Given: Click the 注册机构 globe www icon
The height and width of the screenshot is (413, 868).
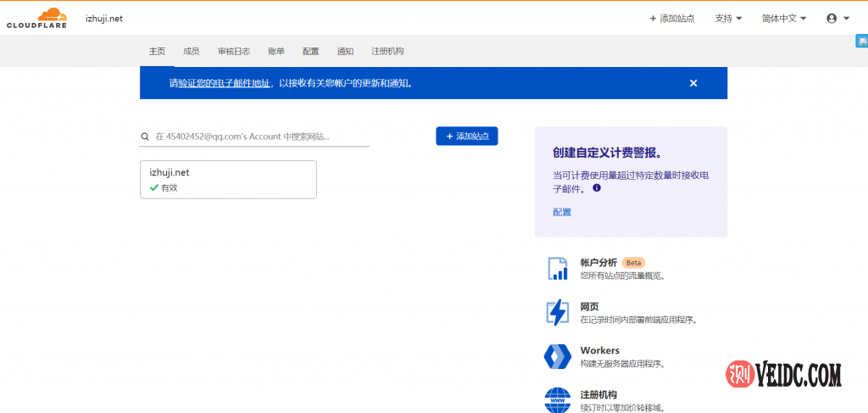Looking at the screenshot, I should click(x=558, y=400).
